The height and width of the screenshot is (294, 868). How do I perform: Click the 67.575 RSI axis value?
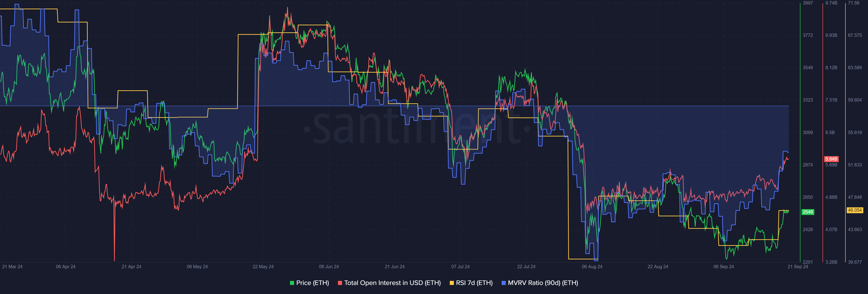855,35
